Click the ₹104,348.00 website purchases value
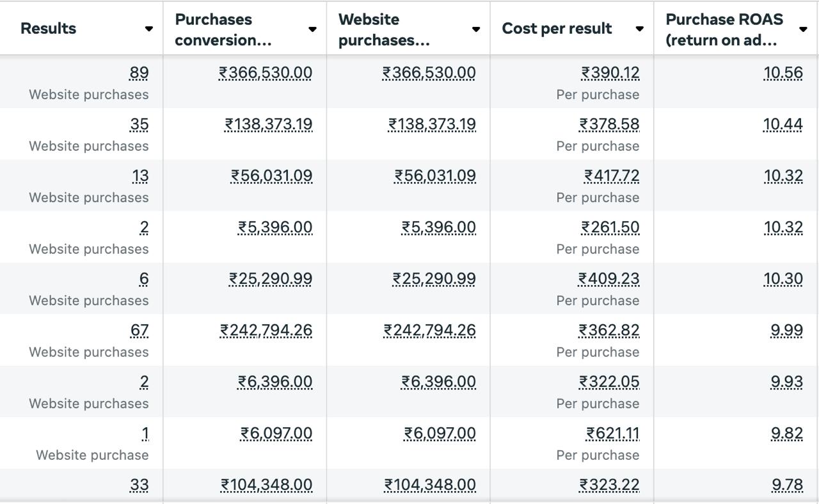 coord(430,485)
